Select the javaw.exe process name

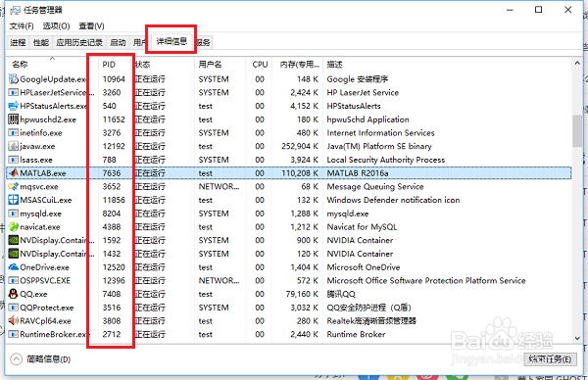pyautogui.click(x=37, y=146)
